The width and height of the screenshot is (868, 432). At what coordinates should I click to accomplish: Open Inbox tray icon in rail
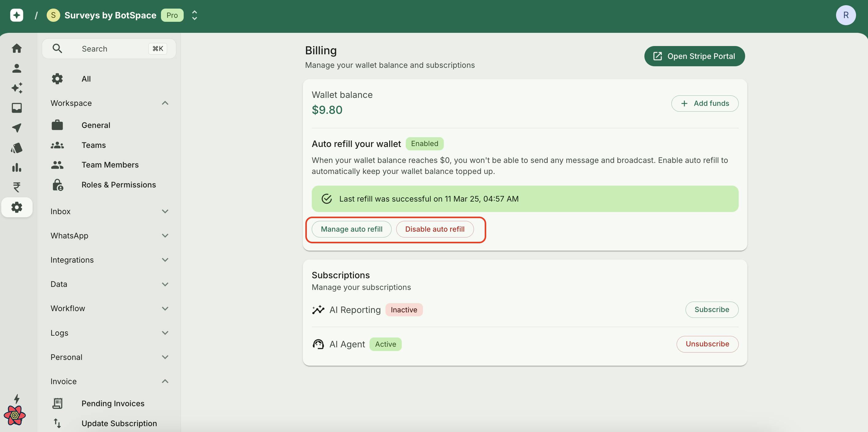(x=17, y=108)
